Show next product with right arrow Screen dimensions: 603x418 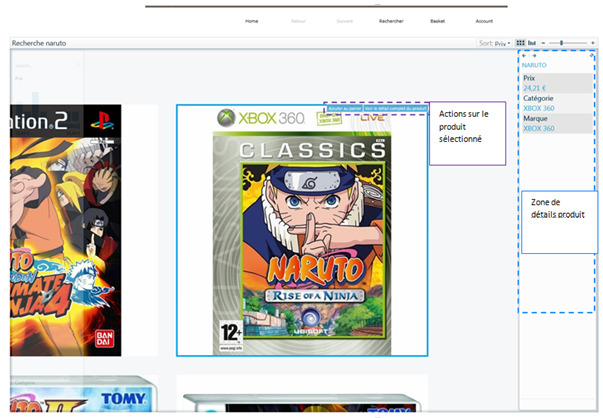click(534, 56)
